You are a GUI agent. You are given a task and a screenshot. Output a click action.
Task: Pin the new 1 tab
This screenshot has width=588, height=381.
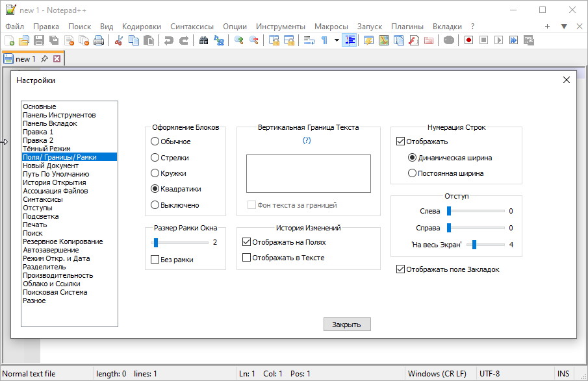[45, 58]
